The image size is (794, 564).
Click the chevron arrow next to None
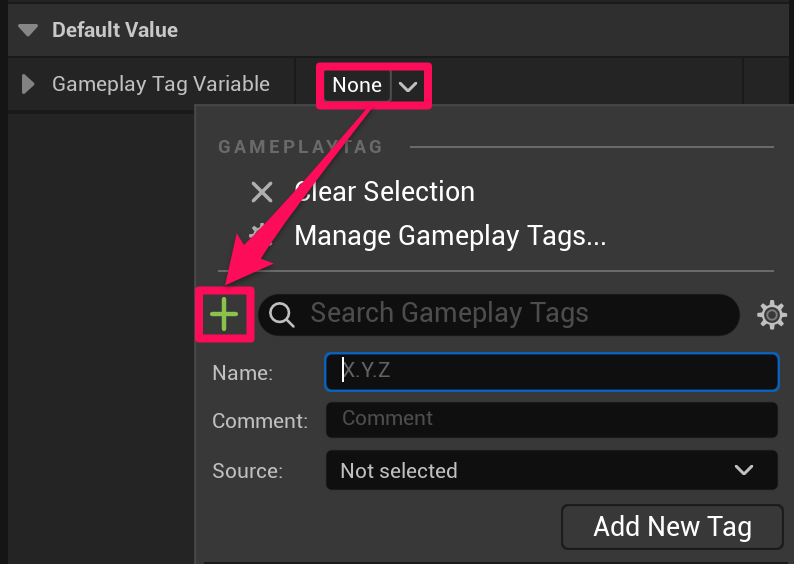[x=408, y=86]
